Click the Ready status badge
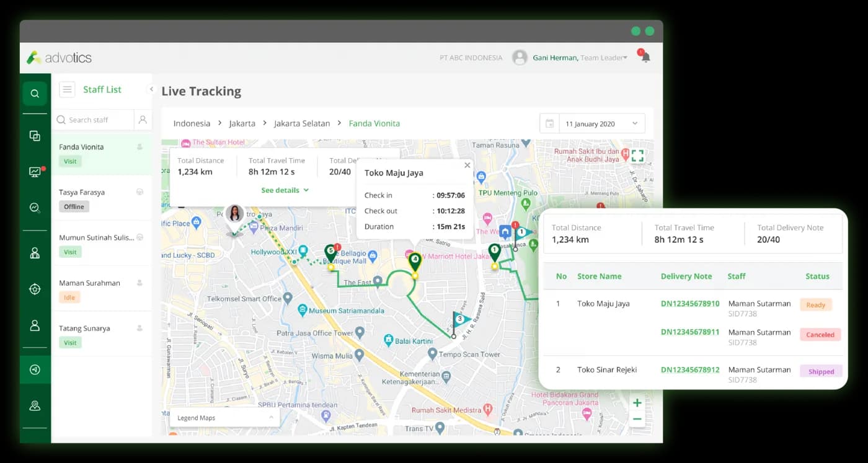Screen dimensions: 868x463 tap(815, 305)
